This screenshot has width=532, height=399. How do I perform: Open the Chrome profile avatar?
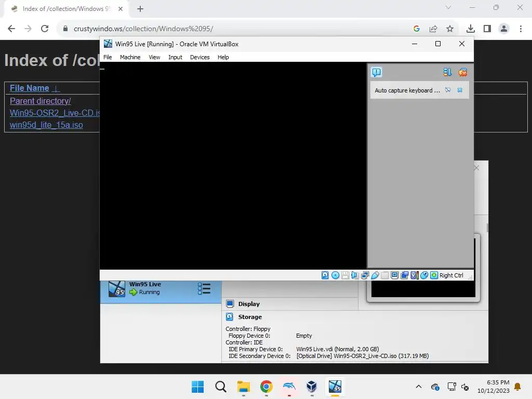point(504,29)
